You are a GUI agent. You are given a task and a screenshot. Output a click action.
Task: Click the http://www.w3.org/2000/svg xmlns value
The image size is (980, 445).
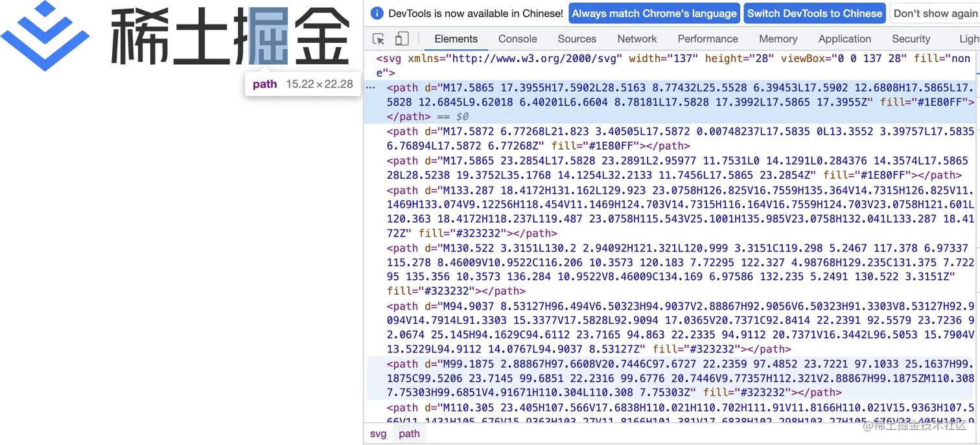537,58
